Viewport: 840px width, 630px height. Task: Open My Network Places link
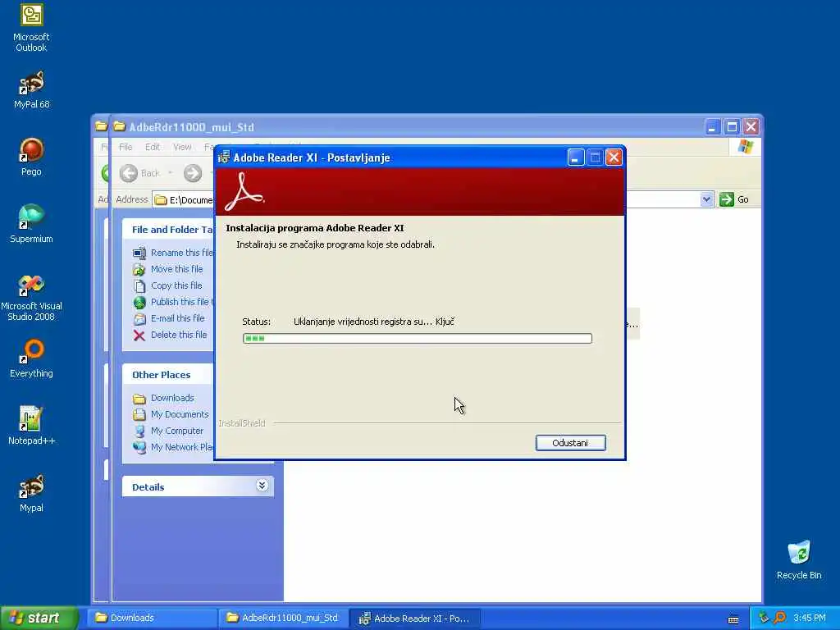tap(182, 447)
